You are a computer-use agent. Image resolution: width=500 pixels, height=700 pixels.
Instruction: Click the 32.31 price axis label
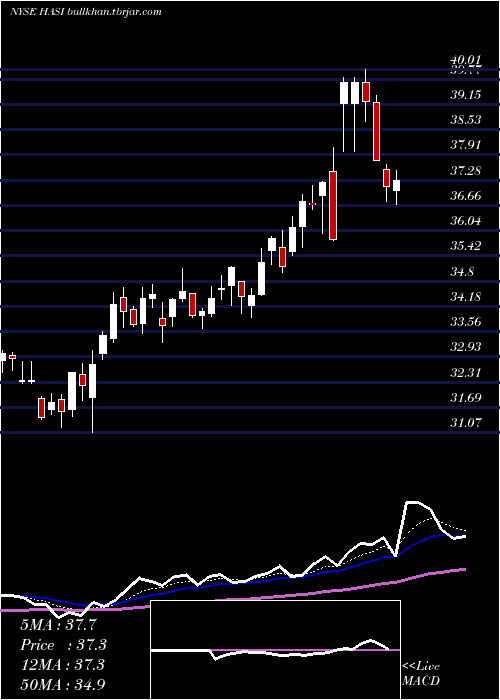tap(465, 372)
